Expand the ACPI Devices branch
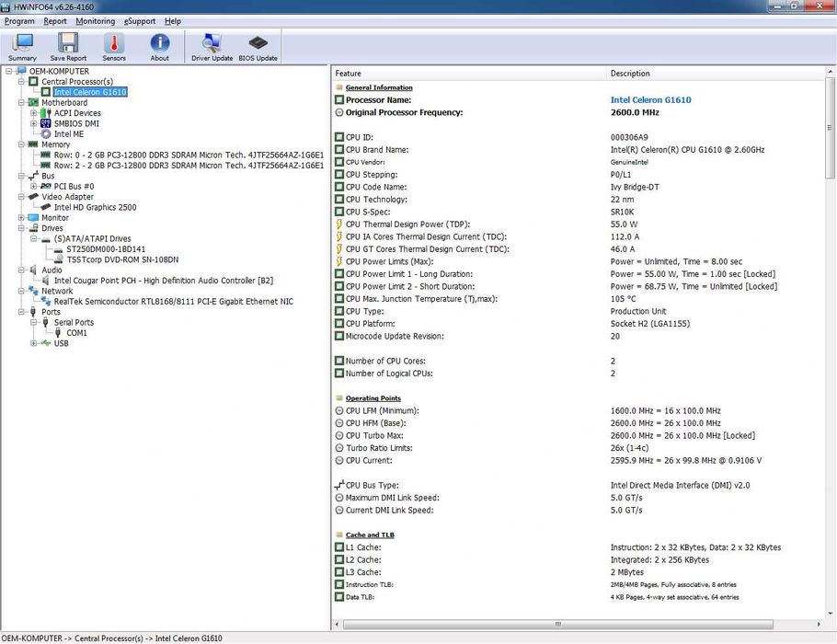 tap(34, 113)
